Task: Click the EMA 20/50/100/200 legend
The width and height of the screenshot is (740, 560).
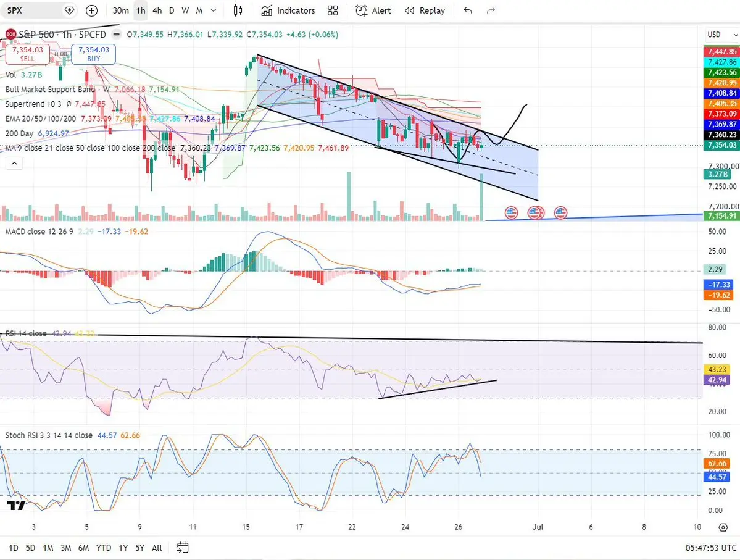Action: coord(41,119)
